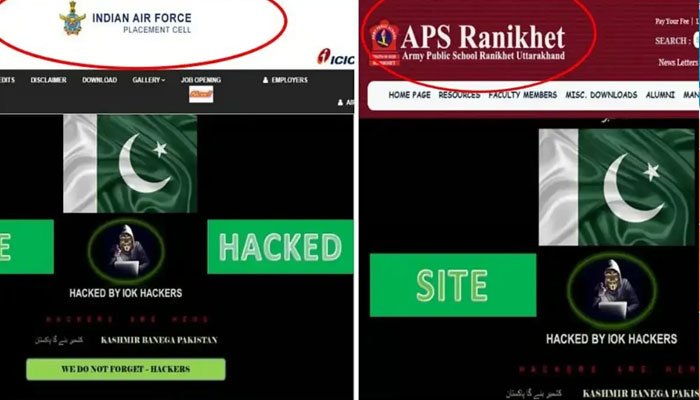Click the hooded hacker image on the left page
This screenshot has height=400, width=700.
click(126, 251)
